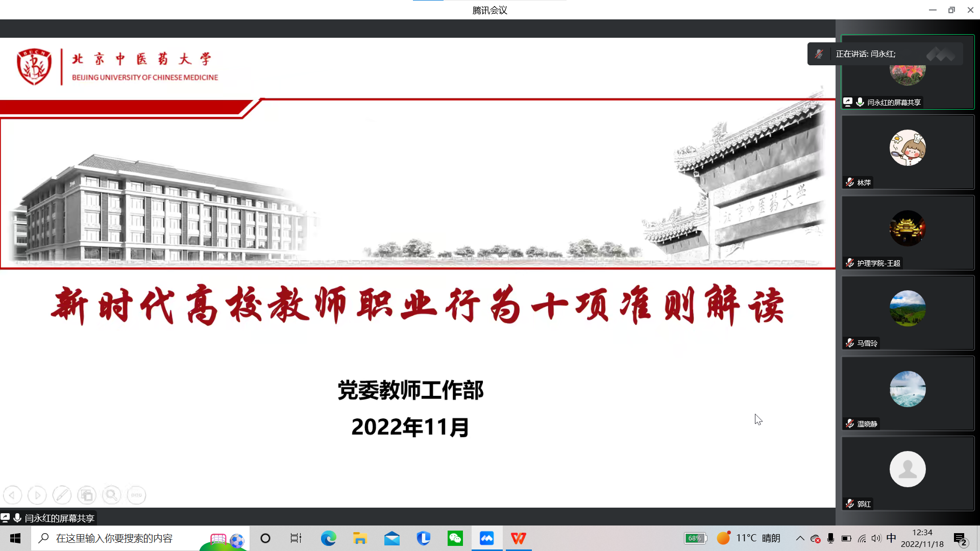Select participant 林萍's video tile
This screenshot has width=980, height=551.
[907, 152]
